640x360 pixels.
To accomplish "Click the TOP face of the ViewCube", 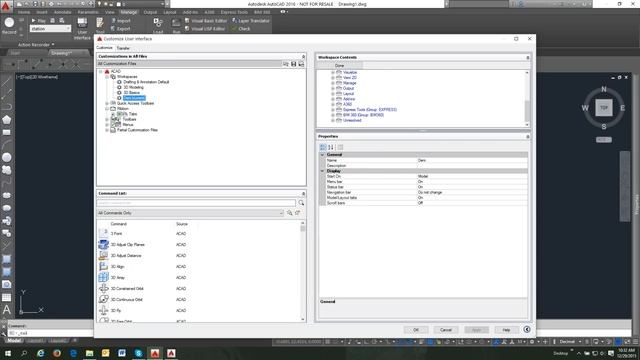I will [x=604, y=108].
